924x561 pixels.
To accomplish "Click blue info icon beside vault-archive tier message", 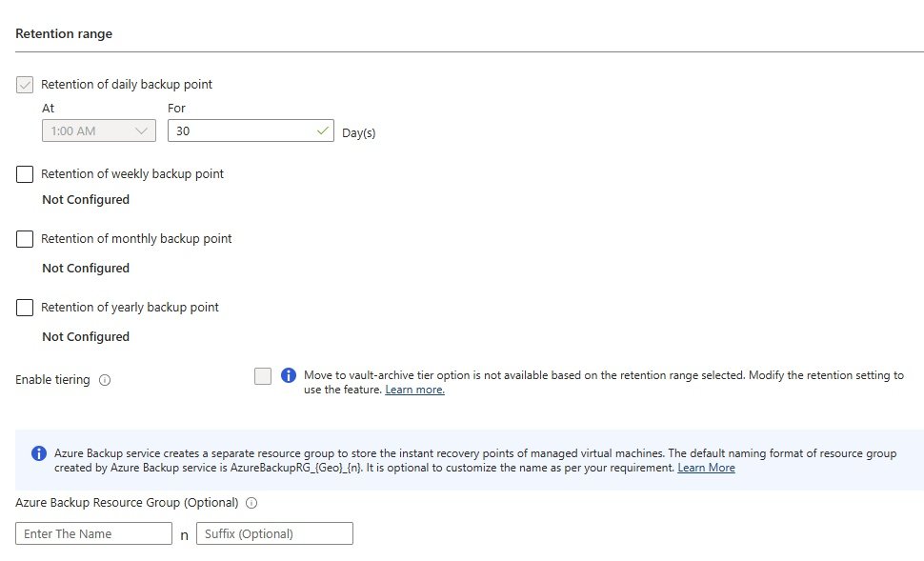I will (x=289, y=375).
